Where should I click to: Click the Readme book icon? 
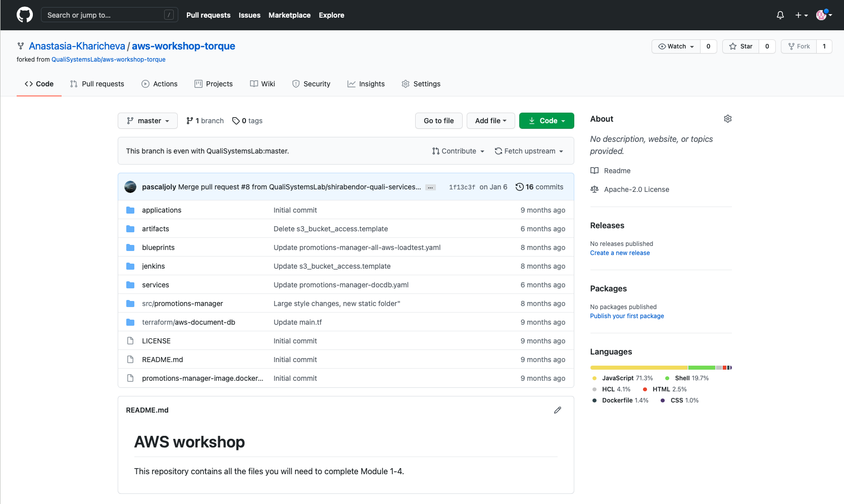tap(594, 171)
